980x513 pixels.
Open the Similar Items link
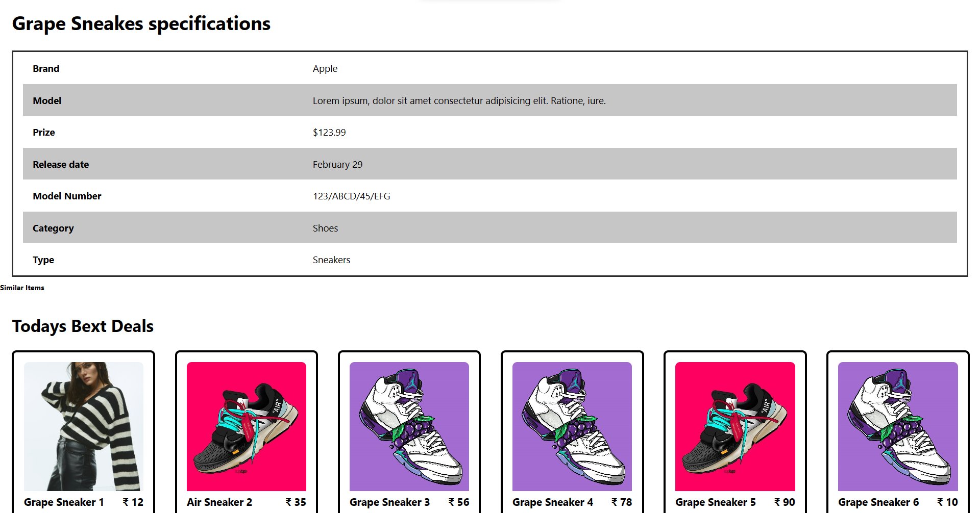(x=22, y=288)
